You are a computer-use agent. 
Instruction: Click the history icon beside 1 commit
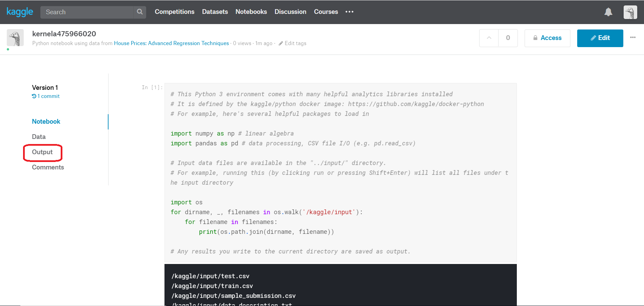point(34,96)
